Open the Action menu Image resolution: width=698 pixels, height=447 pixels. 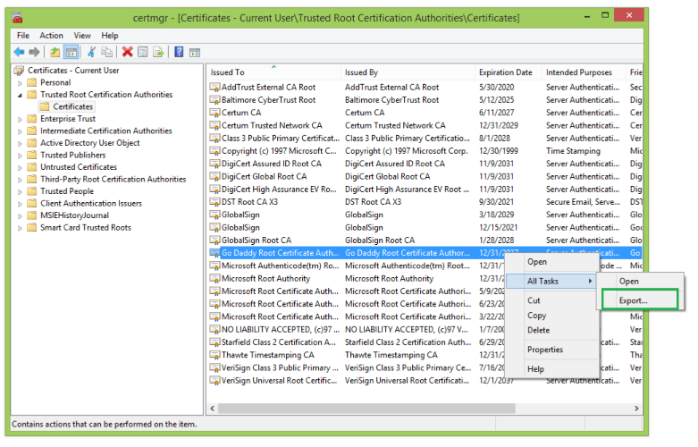(51, 36)
